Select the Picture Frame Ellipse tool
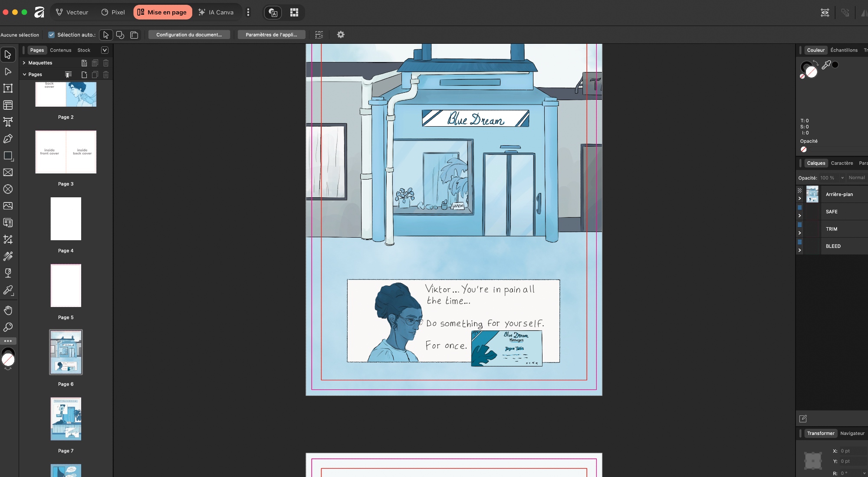Image resolution: width=868 pixels, height=477 pixels. pos(8,189)
